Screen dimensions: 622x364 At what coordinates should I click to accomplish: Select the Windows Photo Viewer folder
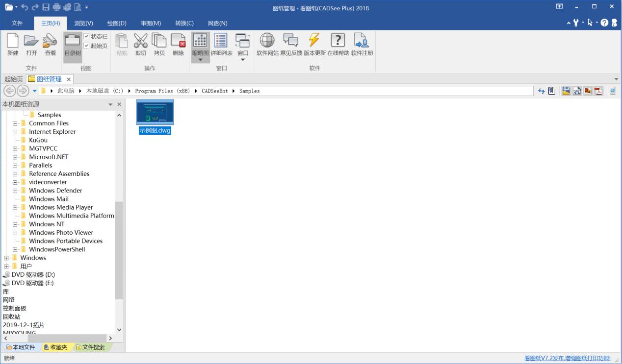(x=61, y=233)
